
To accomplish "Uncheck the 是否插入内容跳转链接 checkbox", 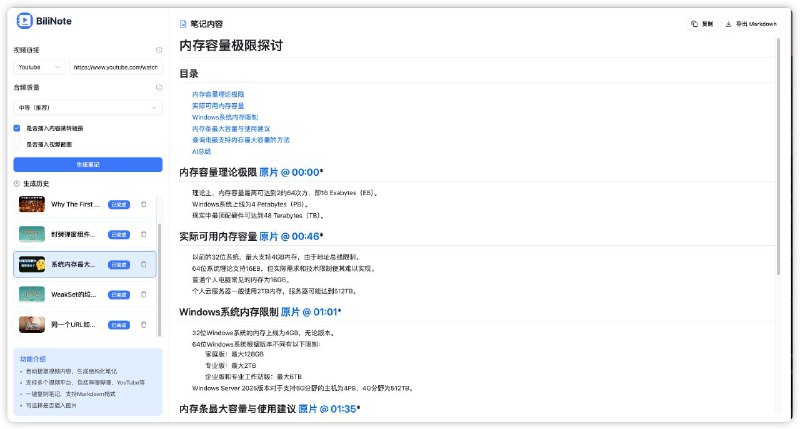I will click(x=17, y=128).
